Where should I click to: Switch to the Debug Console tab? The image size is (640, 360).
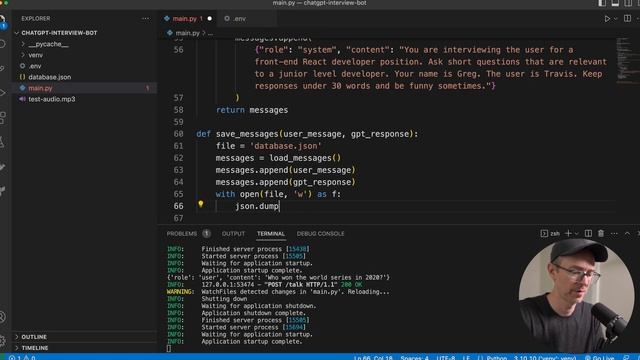(x=320, y=233)
